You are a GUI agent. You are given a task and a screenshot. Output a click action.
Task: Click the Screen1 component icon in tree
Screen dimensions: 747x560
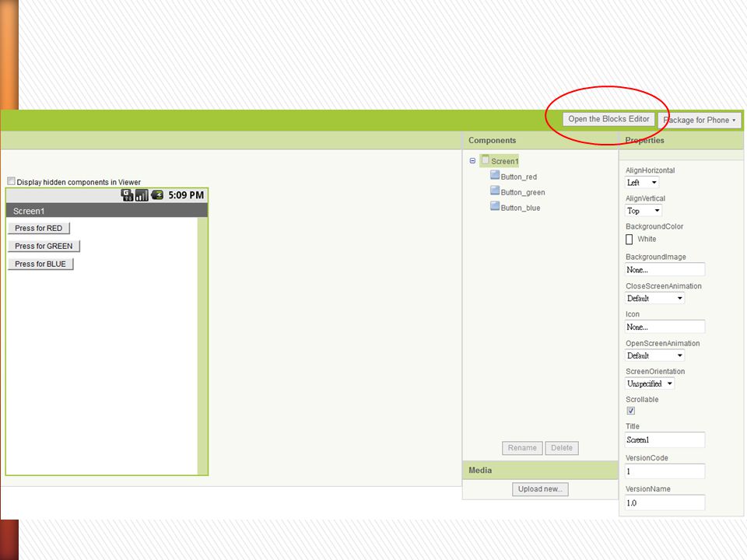(x=486, y=160)
